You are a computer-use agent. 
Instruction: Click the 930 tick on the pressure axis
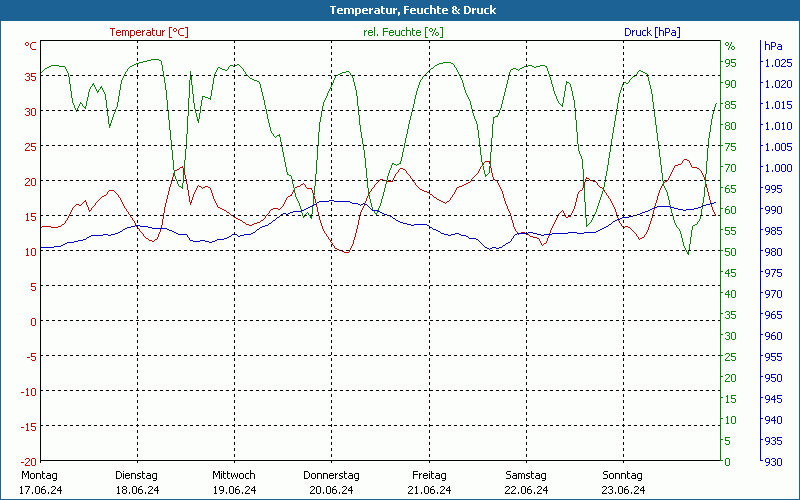point(773,462)
